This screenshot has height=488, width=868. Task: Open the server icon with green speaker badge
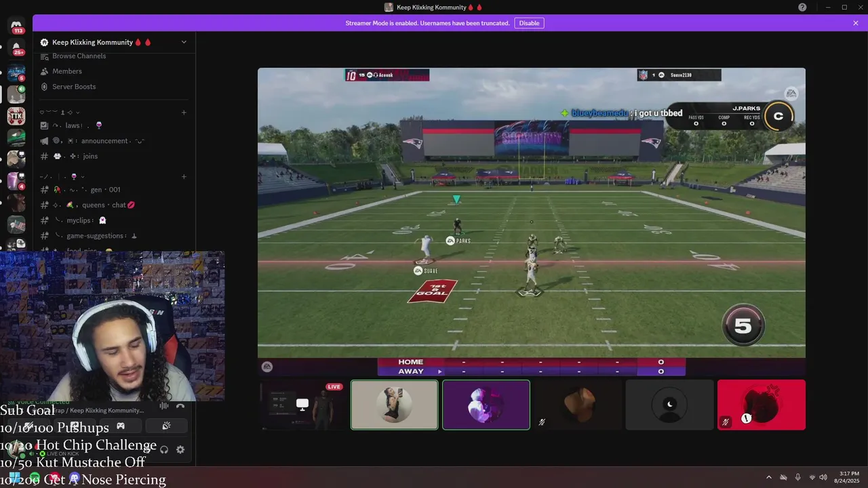click(16, 94)
